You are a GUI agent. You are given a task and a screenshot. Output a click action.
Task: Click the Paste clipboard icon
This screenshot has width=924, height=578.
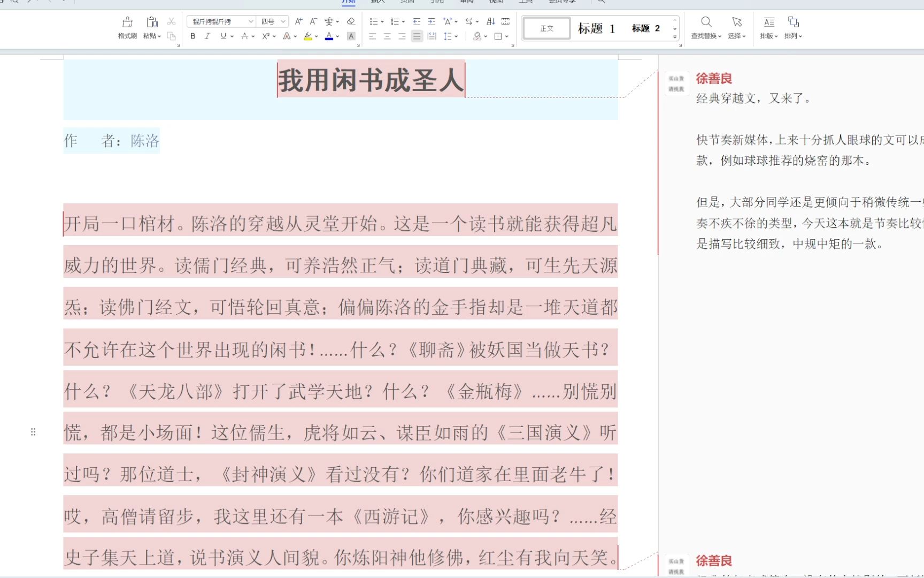152,22
